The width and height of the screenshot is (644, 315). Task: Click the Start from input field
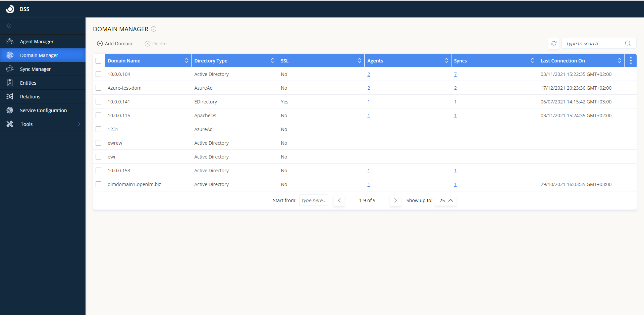click(x=313, y=200)
